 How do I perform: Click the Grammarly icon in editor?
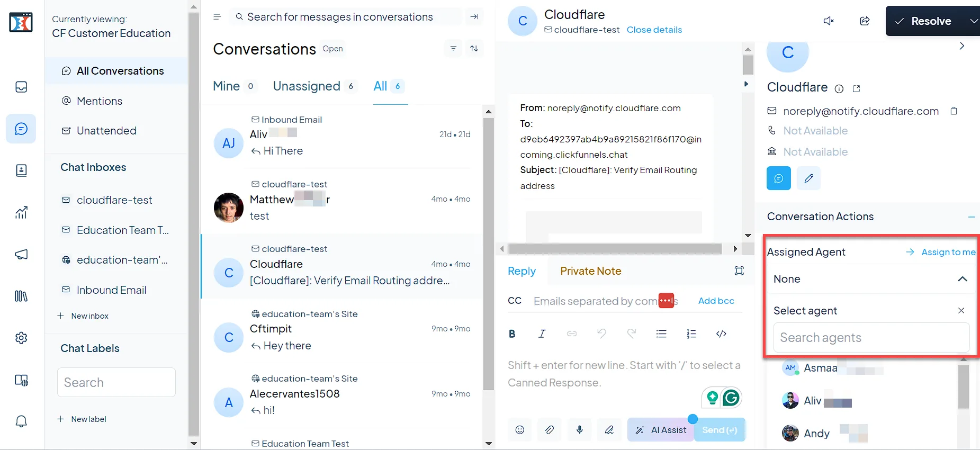(x=731, y=398)
